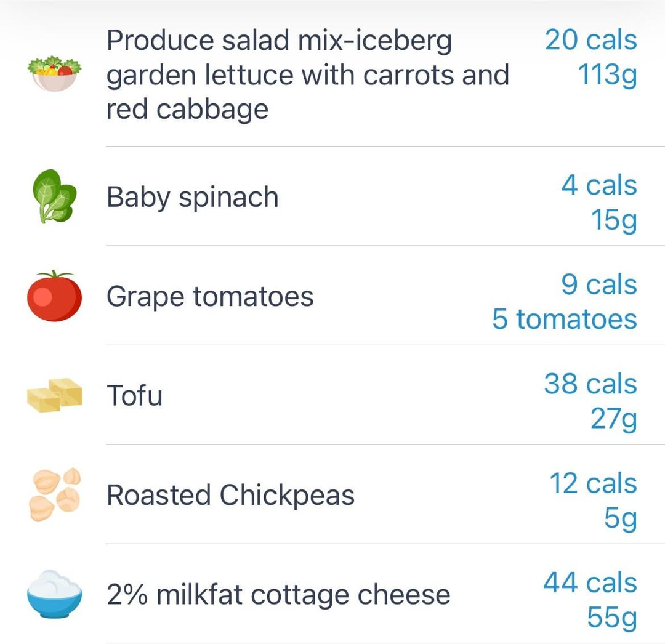665x644 pixels.
Task: Open the Produce salad mix entry
Action: tap(307, 74)
